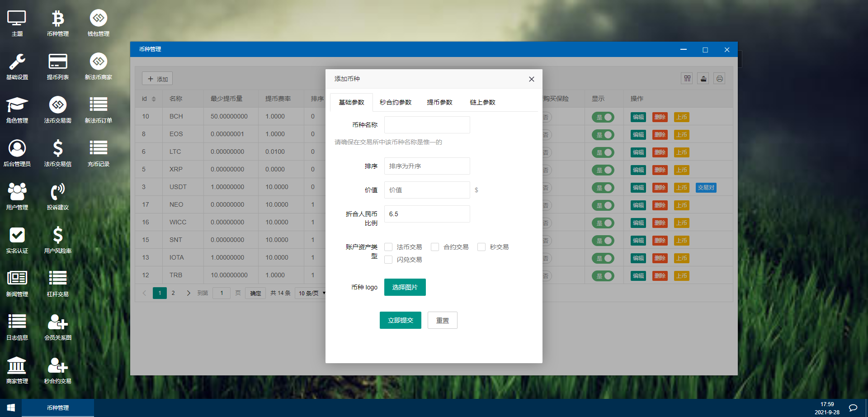The image size is (868, 417).
Task: Open the 角色管理 graduation cap icon
Action: coord(17,106)
